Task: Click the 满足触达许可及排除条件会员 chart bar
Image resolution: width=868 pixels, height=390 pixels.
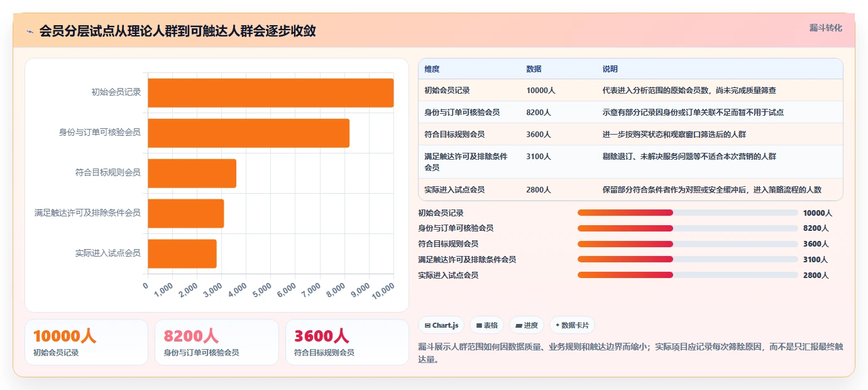Action: point(186,213)
